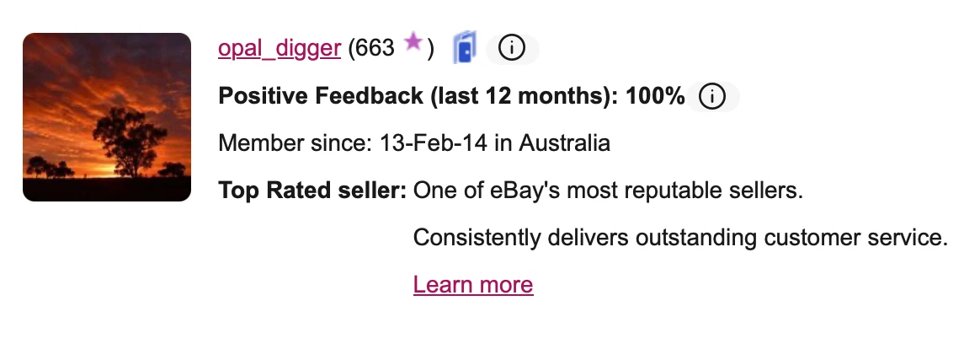Click the purple feedback star icon
980x349 pixels.
tap(413, 42)
